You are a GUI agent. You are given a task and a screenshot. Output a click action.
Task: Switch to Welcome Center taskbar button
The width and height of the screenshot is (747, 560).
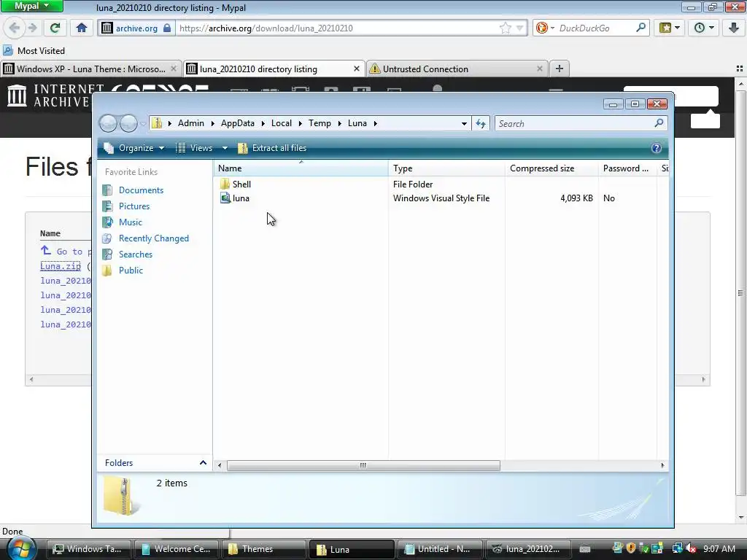click(177, 549)
